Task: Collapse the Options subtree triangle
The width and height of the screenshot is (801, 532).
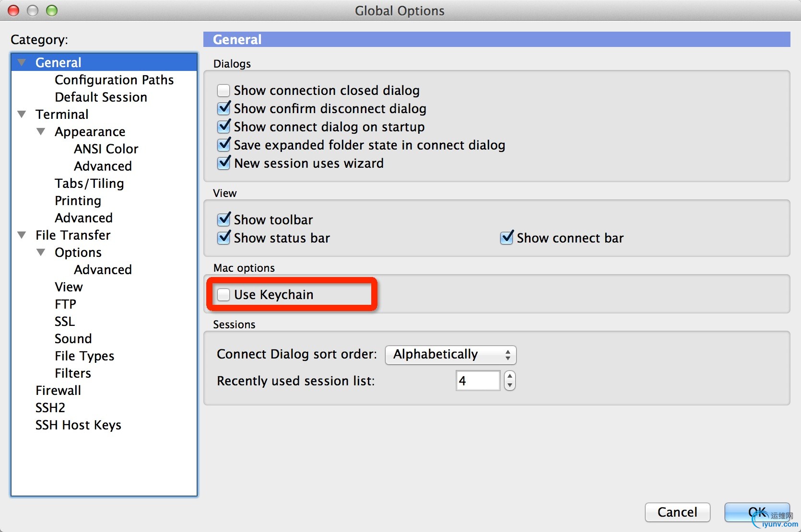Action: 41,252
